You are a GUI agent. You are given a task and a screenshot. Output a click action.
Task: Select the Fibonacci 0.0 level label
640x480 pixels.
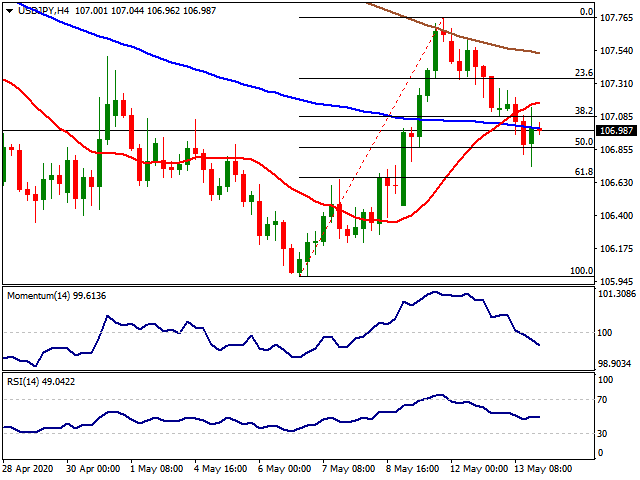click(586, 12)
